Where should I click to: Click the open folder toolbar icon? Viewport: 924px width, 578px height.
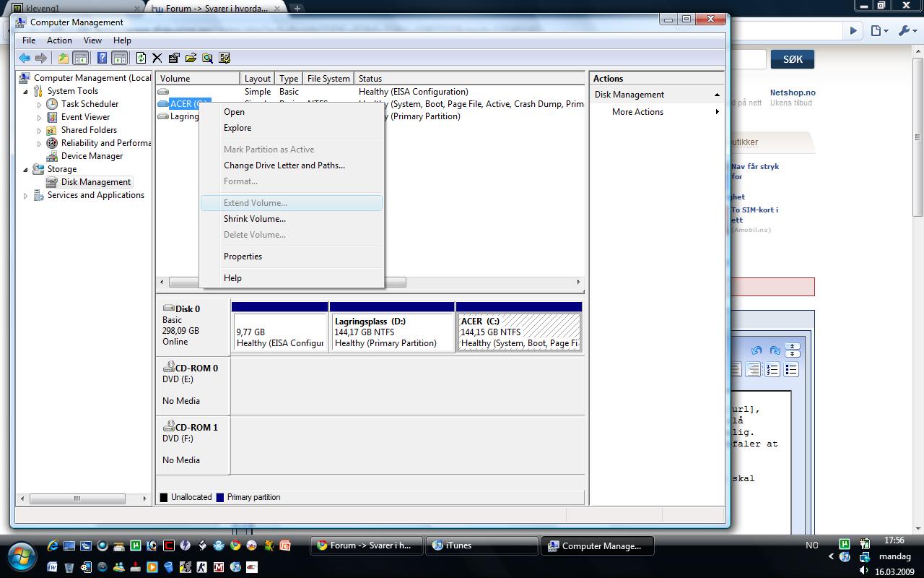click(191, 59)
